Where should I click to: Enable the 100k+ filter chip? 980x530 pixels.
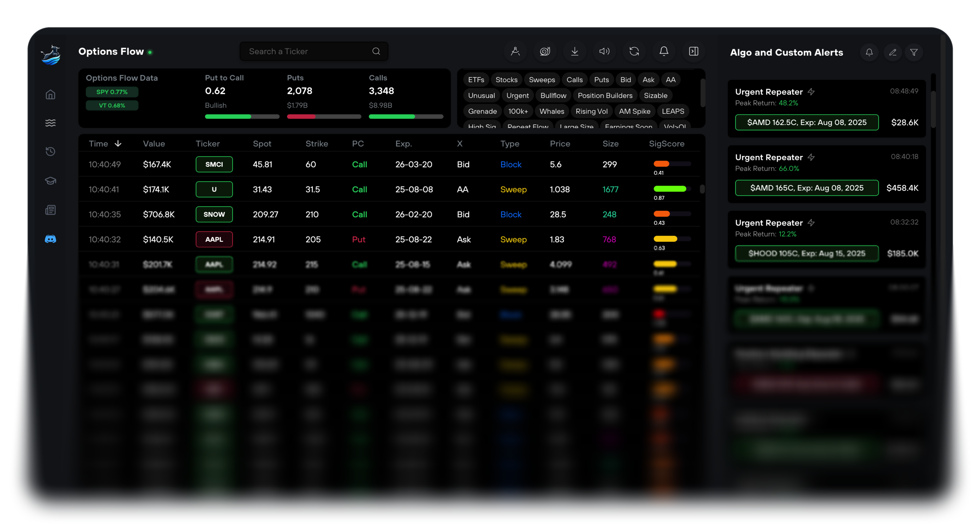518,112
